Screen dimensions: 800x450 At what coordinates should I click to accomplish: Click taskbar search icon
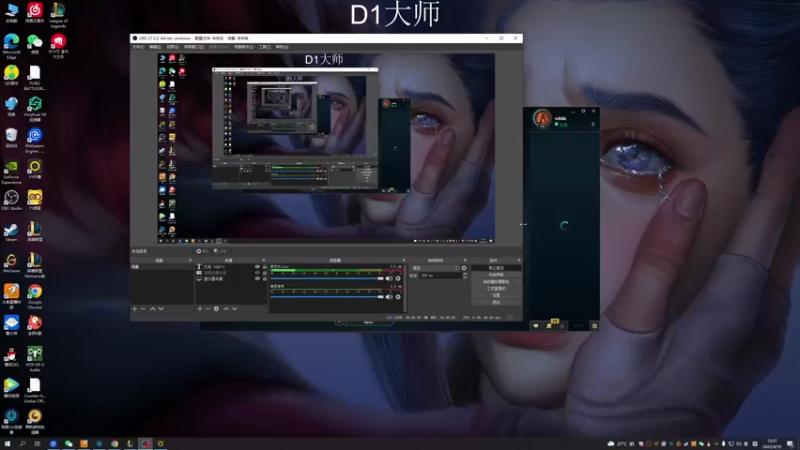22,444
